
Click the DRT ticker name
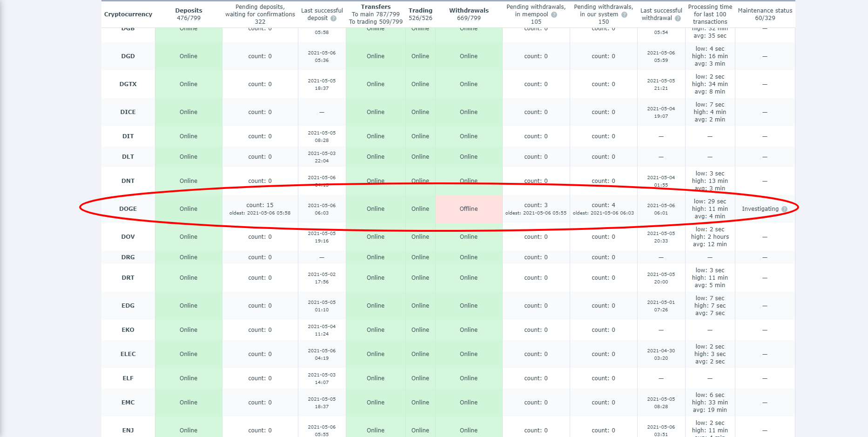[x=128, y=278]
